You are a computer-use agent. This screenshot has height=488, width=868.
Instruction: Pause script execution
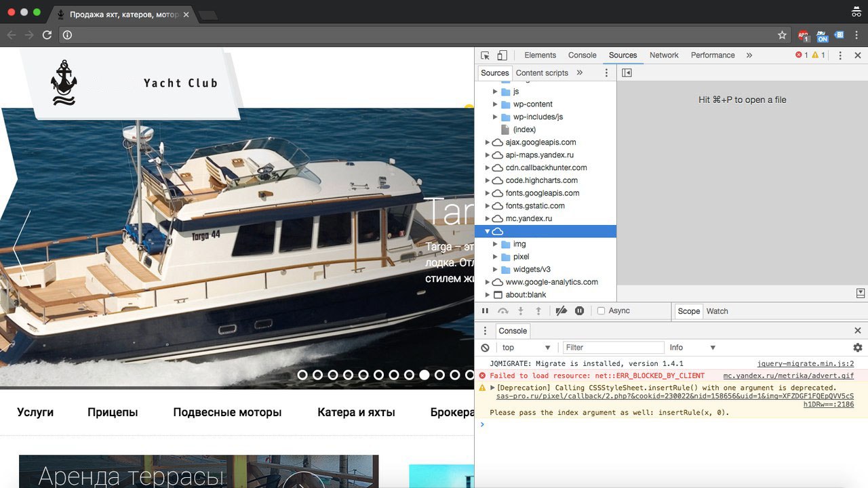(485, 311)
